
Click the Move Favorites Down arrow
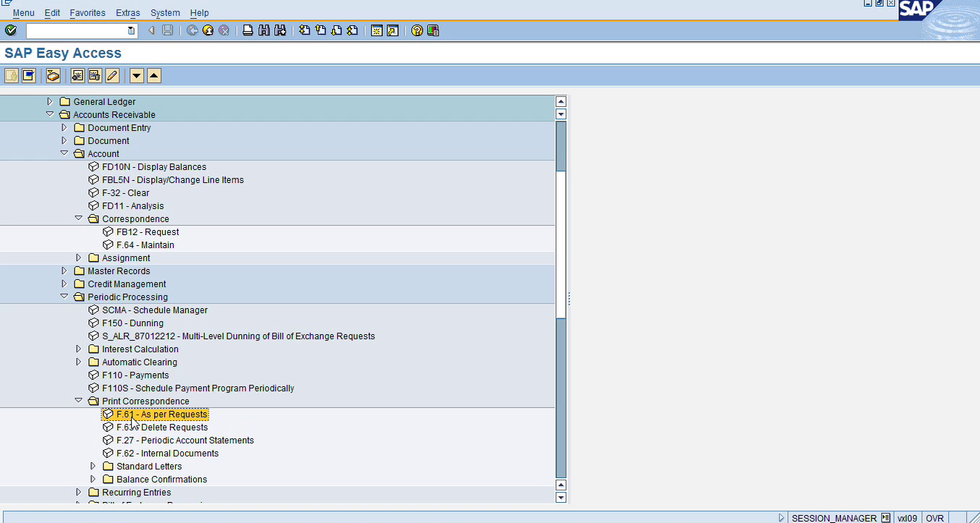click(136, 75)
